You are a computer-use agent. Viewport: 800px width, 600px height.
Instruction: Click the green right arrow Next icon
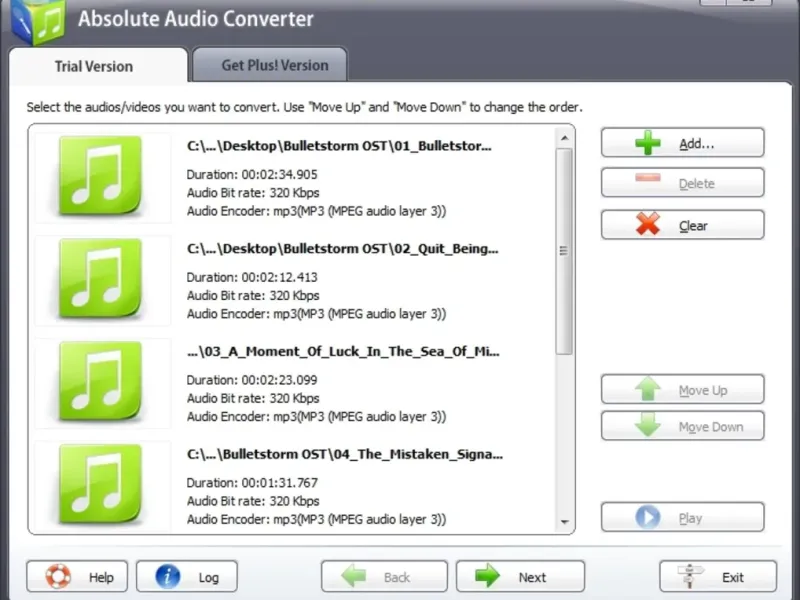tap(488, 576)
